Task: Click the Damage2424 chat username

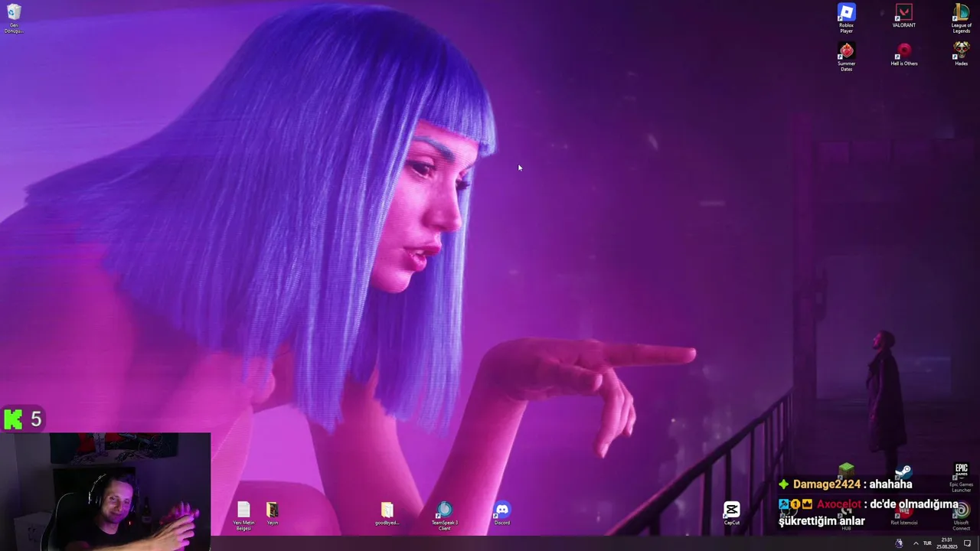Action: [827, 484]
